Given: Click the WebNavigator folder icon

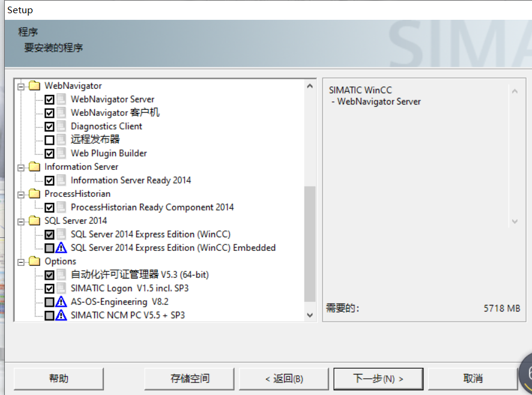Looking at the screenshot, I should [34, 85].
